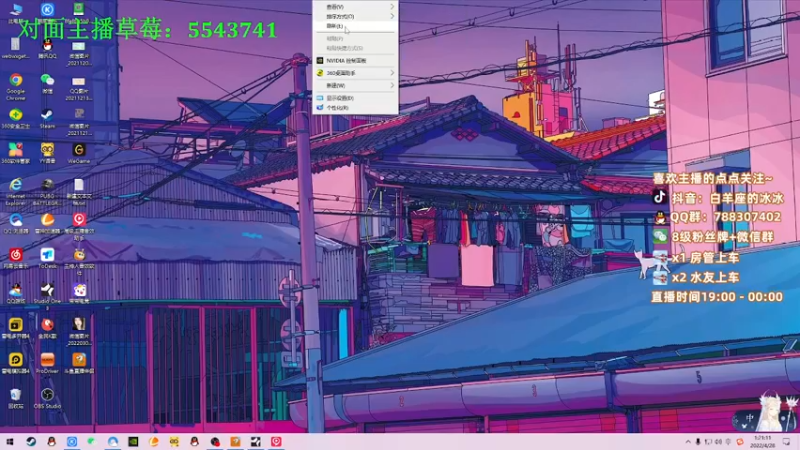Select the YY语音 desktop icon

tap(47, 154)
